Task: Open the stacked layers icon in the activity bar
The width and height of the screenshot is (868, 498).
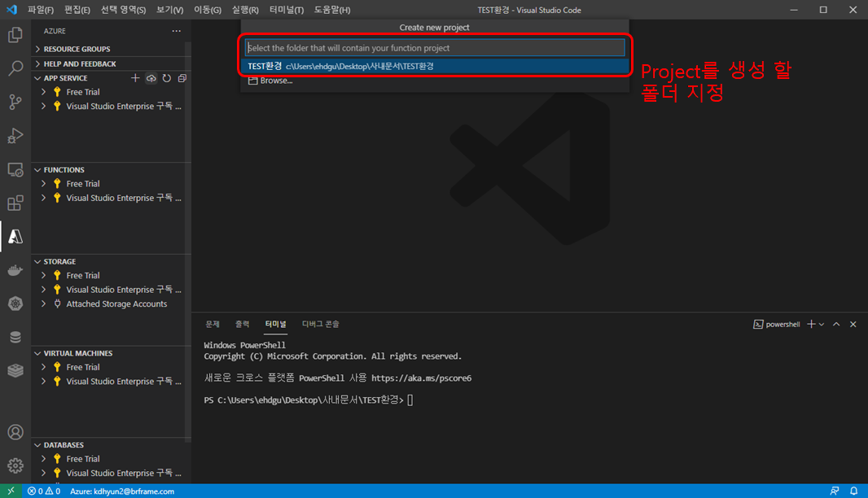Action: pyautogui.click(x=15, y=370)
